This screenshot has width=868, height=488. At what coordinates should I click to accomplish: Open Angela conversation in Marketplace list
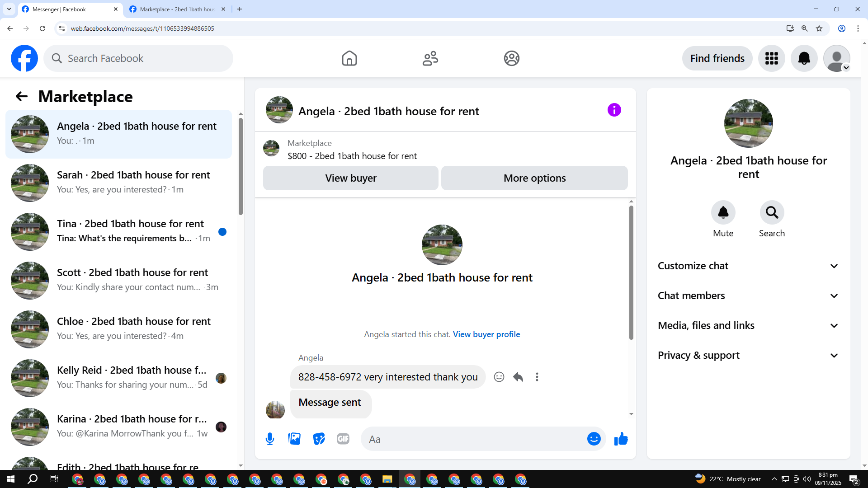click(x=118, y=134)
